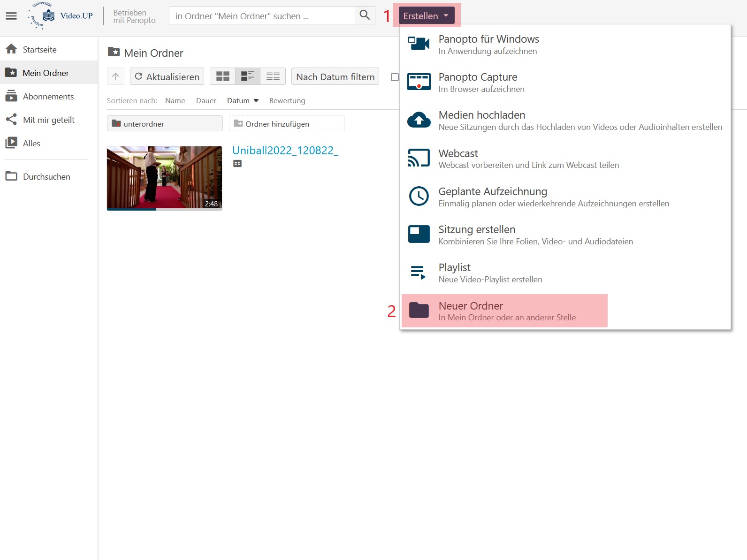Choose Medien hochladen menu entry
The width and height of the screenshot is (747, 560).
[482, 115]
